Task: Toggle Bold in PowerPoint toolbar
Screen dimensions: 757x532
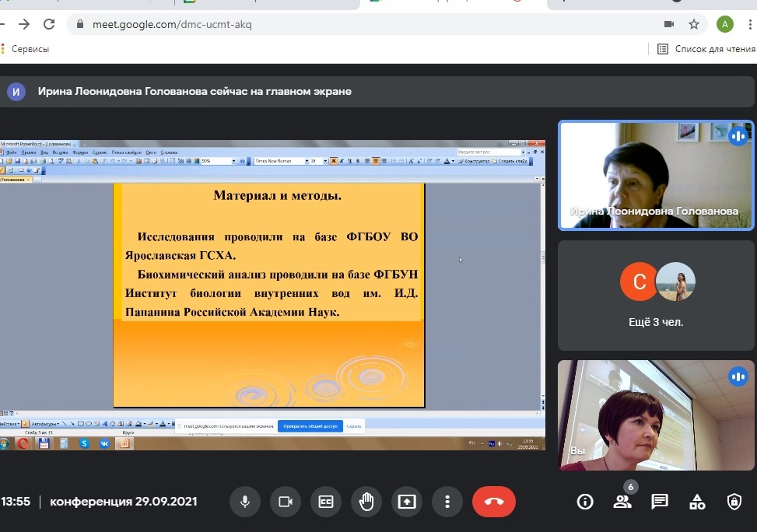Action: [x=334, y=161]
